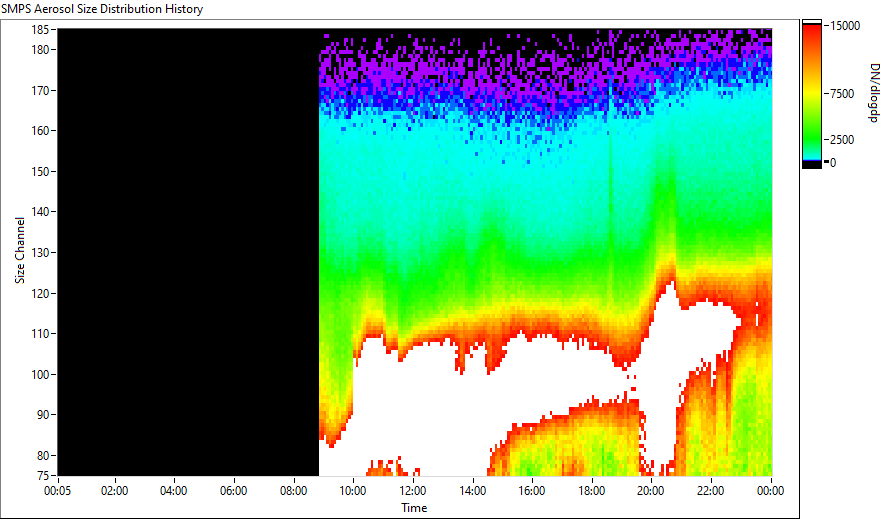Viewport: 884px width, 519px height.
Task: Click the 16:00 time axis label
Action: (532, 491)
